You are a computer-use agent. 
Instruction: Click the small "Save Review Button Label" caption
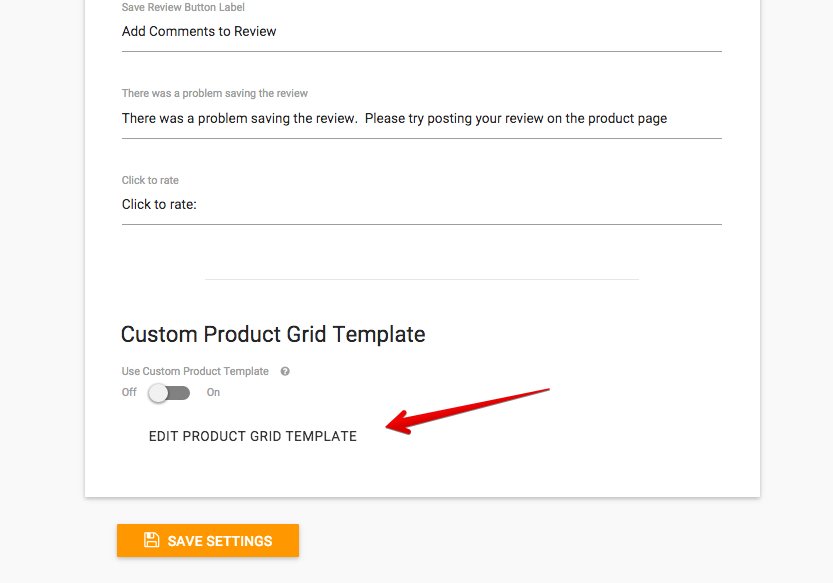coord(183,7)
